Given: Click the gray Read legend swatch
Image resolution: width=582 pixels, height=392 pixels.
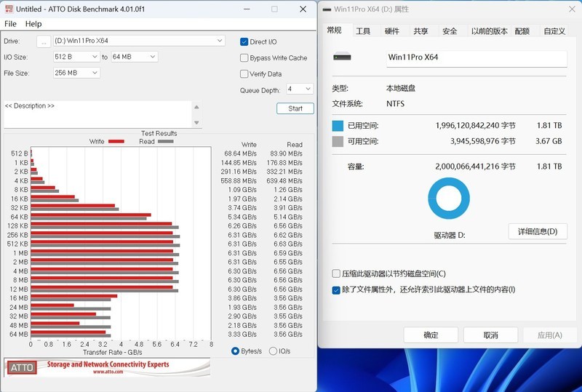Looking at the screenshot, I should pos(166,141).
